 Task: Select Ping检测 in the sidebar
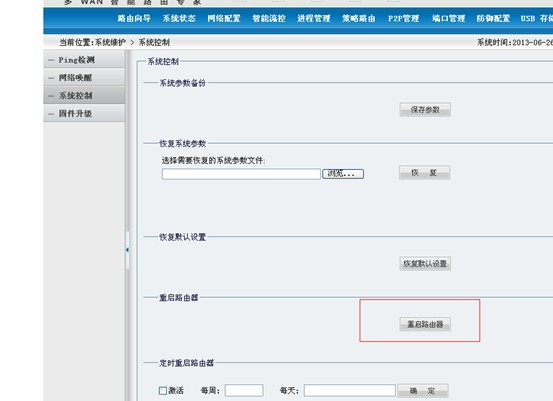tap(84, 60)
